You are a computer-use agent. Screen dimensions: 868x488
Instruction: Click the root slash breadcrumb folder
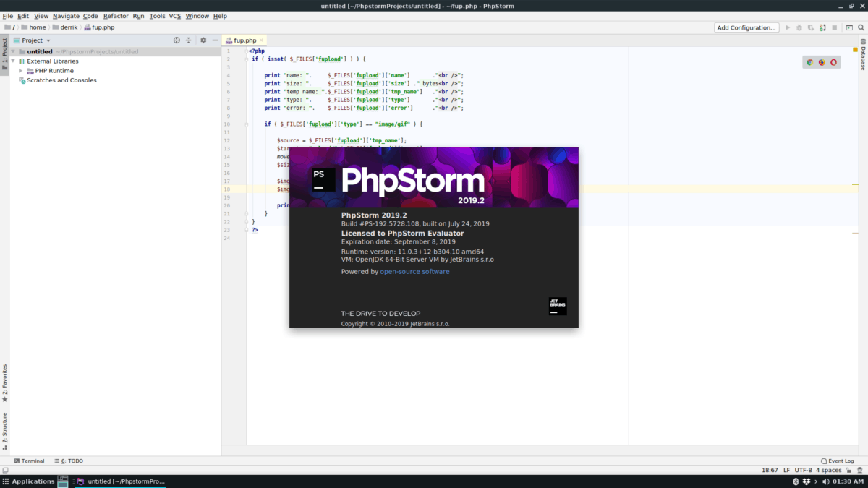point(9,27)
